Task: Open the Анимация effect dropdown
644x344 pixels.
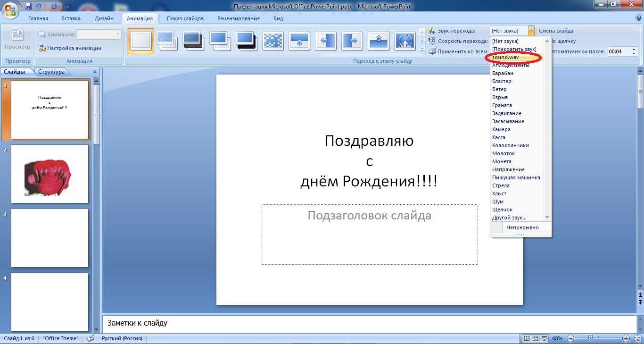Action: tap(118, 34)
